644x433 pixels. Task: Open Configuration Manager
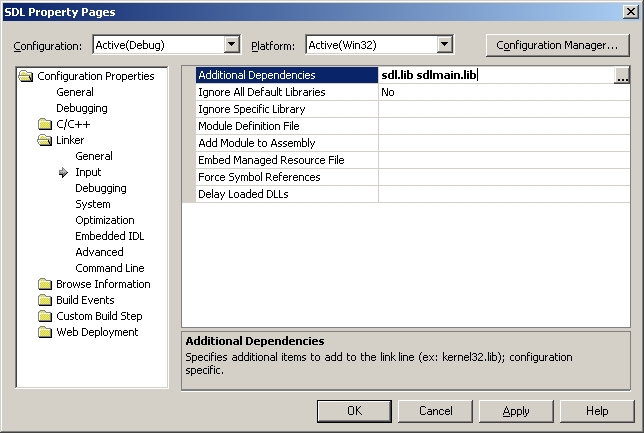click(x=557, y=45)
